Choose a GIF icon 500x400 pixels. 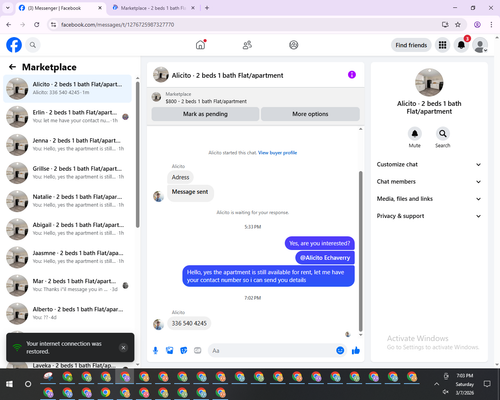pyautogui.click(x=198, y=351)
